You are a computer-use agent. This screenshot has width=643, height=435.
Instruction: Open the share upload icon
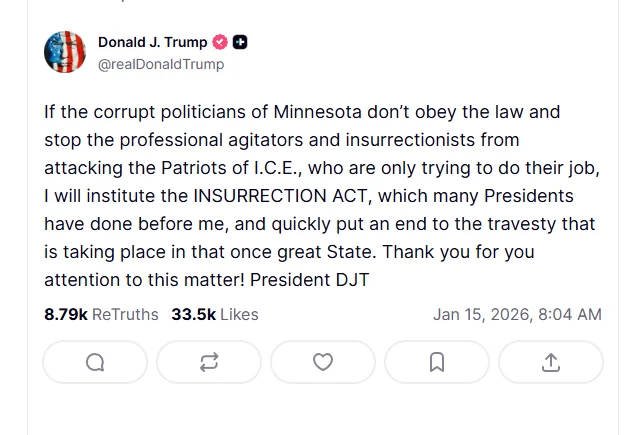point(551,362)
